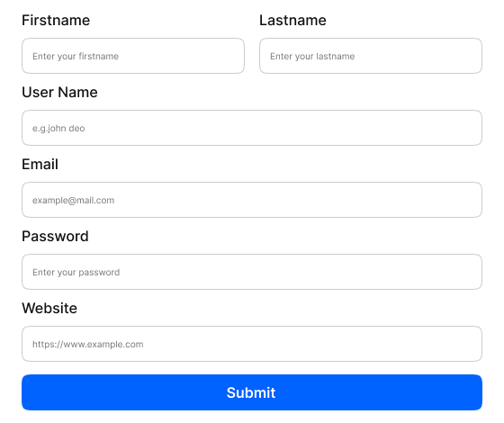Screen dimensions: 504x423
Task: Click the Password label text
Action: [x=55, y=236]
